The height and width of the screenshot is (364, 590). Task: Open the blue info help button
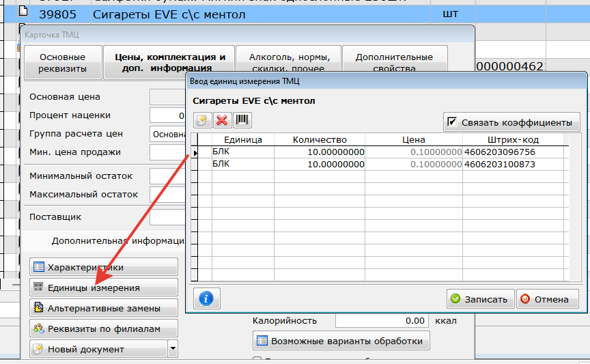206,299
